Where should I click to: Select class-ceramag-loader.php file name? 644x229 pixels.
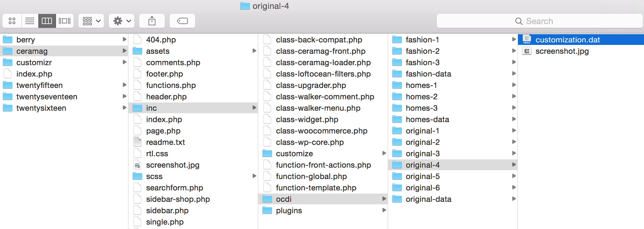(x=323, y=62)
